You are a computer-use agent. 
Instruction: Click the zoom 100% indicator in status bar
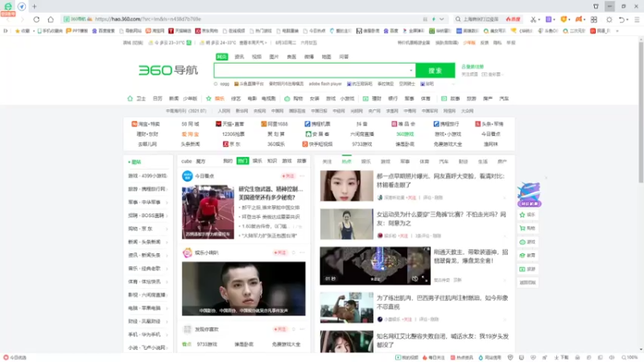coord(630,357)
